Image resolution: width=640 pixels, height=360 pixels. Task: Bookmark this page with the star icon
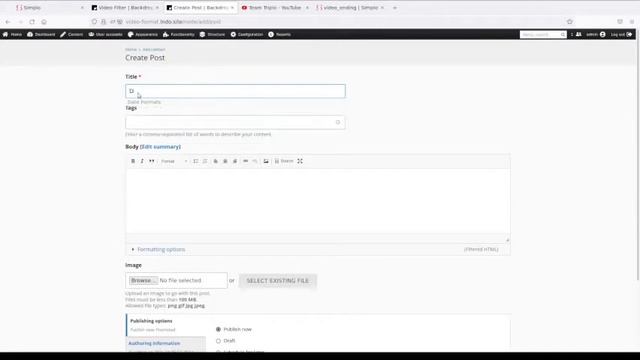coord(570,22)
